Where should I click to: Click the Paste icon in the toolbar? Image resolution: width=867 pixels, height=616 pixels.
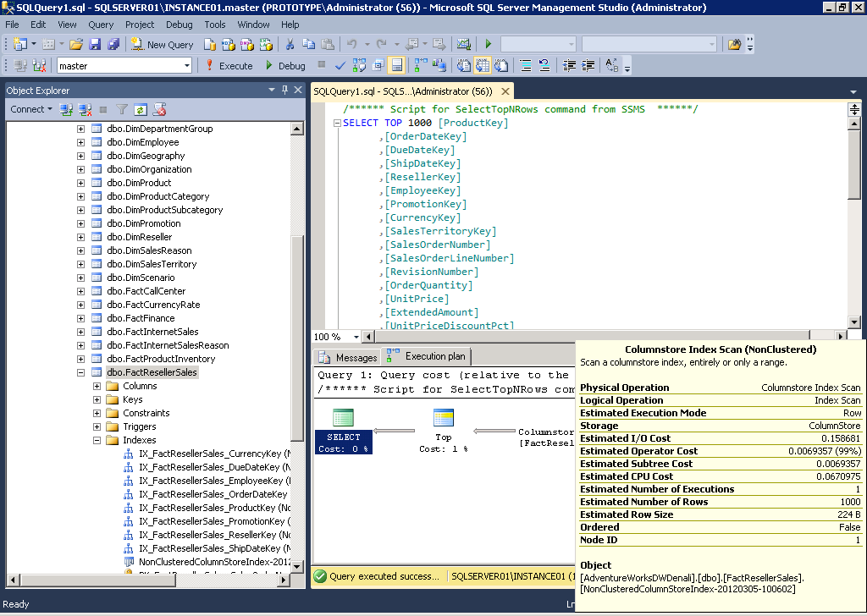(329, 43)
